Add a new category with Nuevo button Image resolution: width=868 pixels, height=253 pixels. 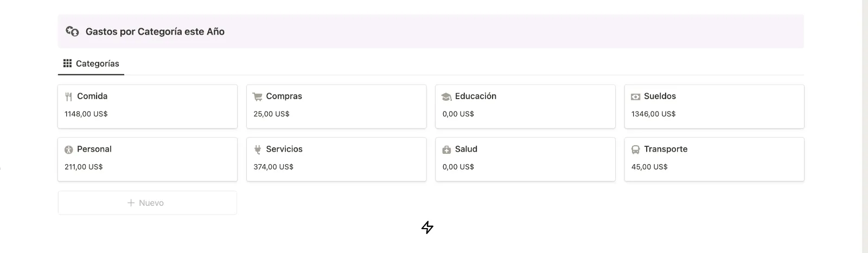[x=148, y=203]
